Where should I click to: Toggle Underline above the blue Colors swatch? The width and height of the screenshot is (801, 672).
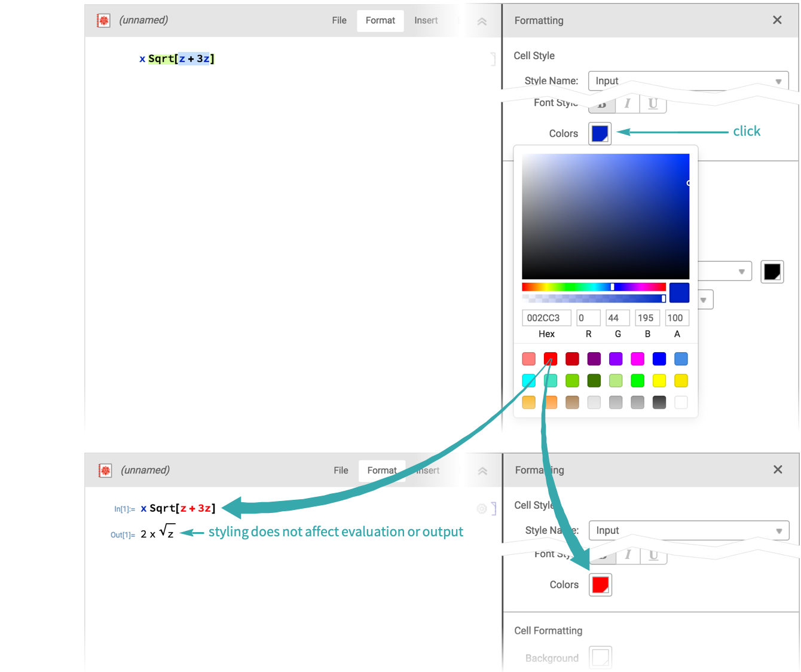653,104
